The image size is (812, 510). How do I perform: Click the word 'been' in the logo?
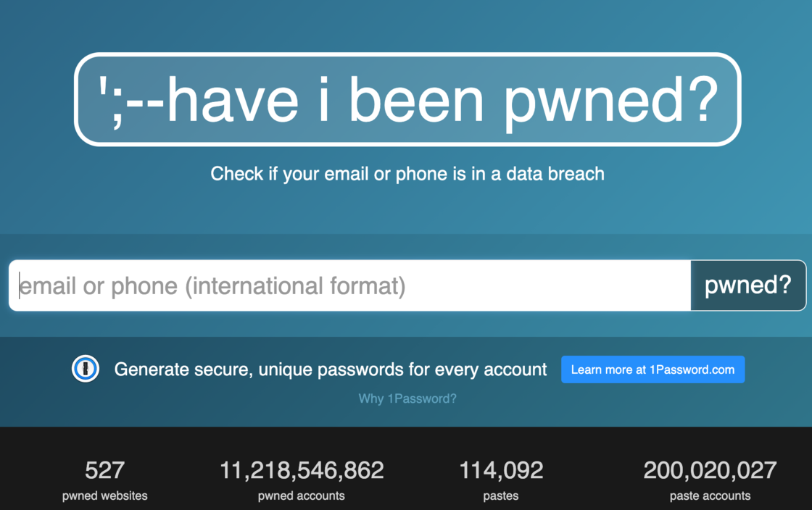(x=416, y=99)
